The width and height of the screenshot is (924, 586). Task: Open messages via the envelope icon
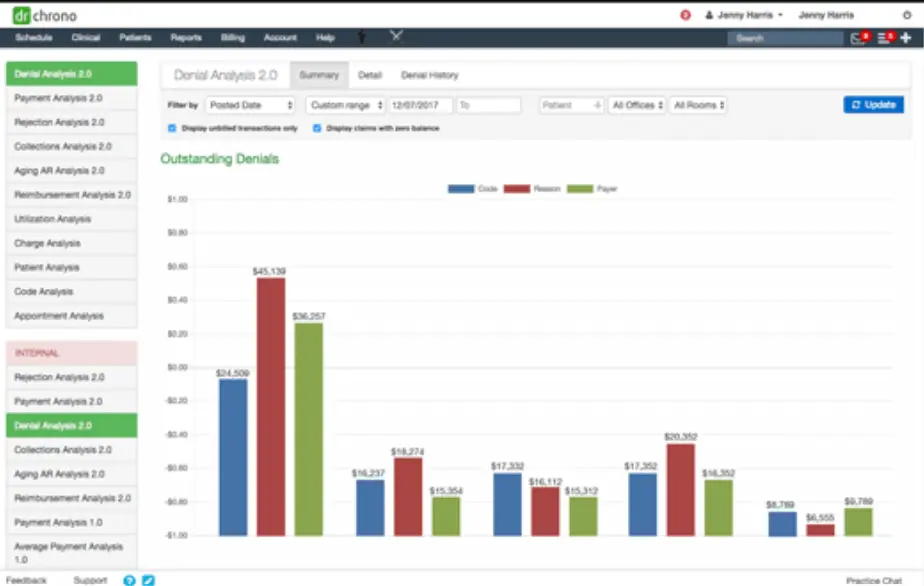click(854, 37)
